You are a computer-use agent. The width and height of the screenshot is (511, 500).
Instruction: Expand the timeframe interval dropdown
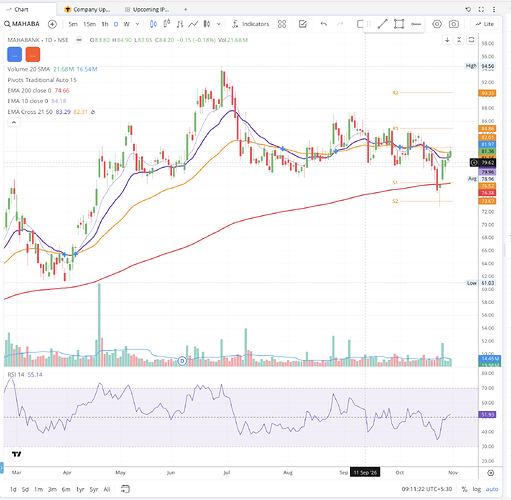(x=137, y=24)
